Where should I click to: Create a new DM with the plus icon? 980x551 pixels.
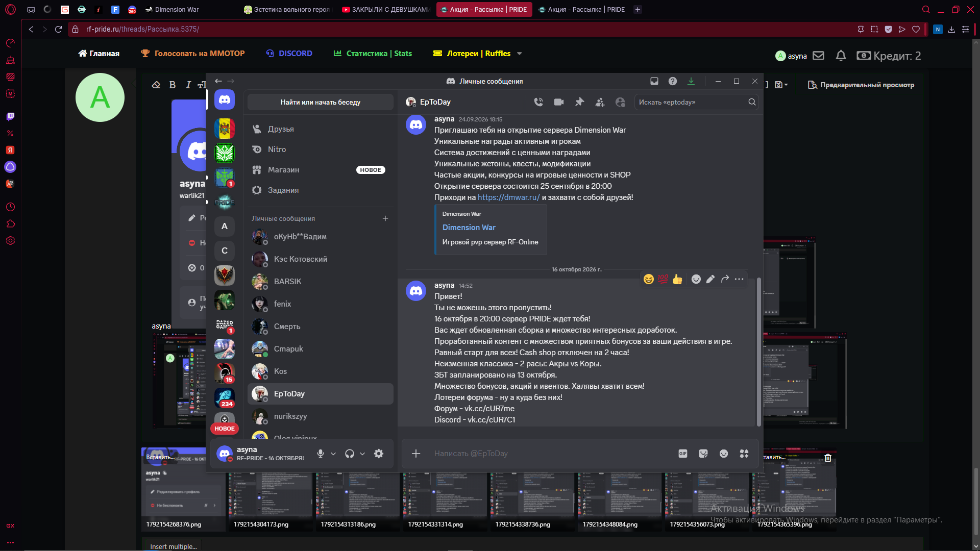click(385, 218)
